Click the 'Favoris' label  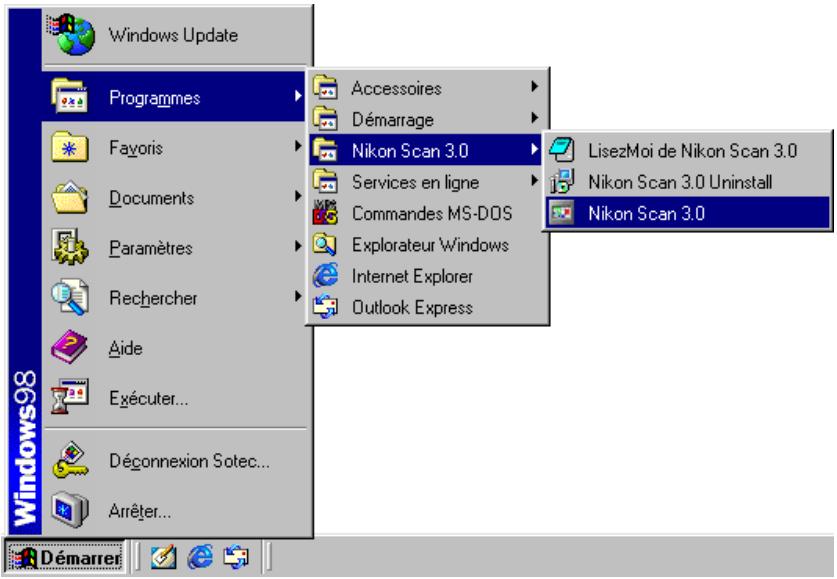tap(136, 148)
